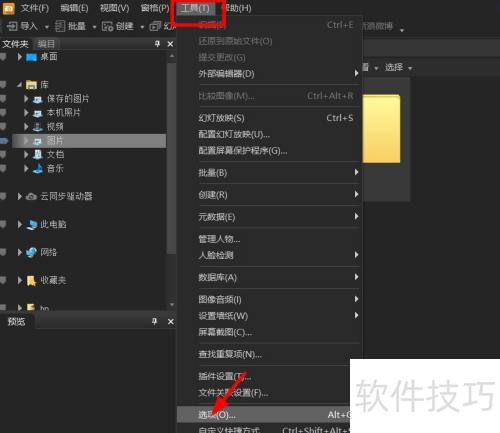The height and width of the screenshot is (433, 500).
Task: Toggle easy-select marker beside 保存的图片
Action: [x=3, y=99]
